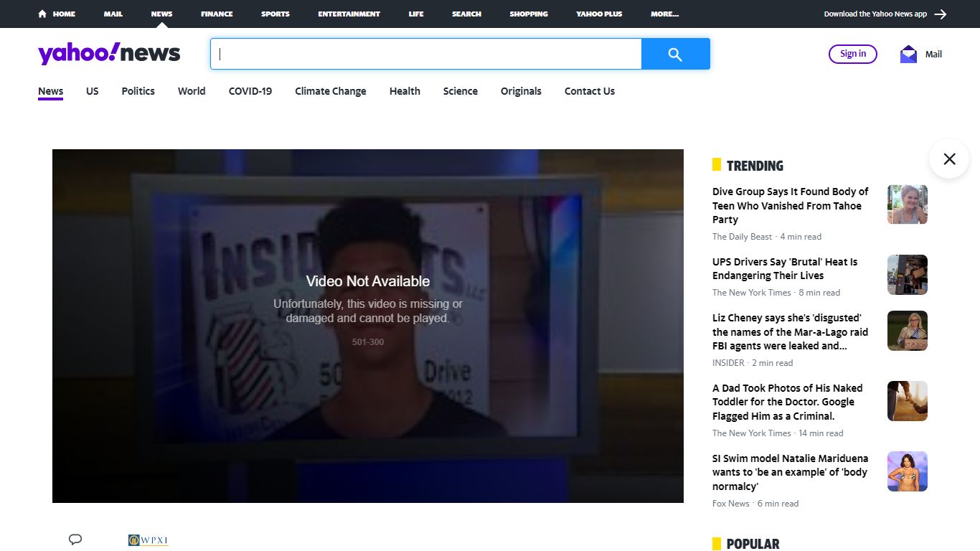Image resolution: width=980 pixels, height=551 pixels.
Task: Click the Tahoe teen story thumbnail
Action: point(908,204)
